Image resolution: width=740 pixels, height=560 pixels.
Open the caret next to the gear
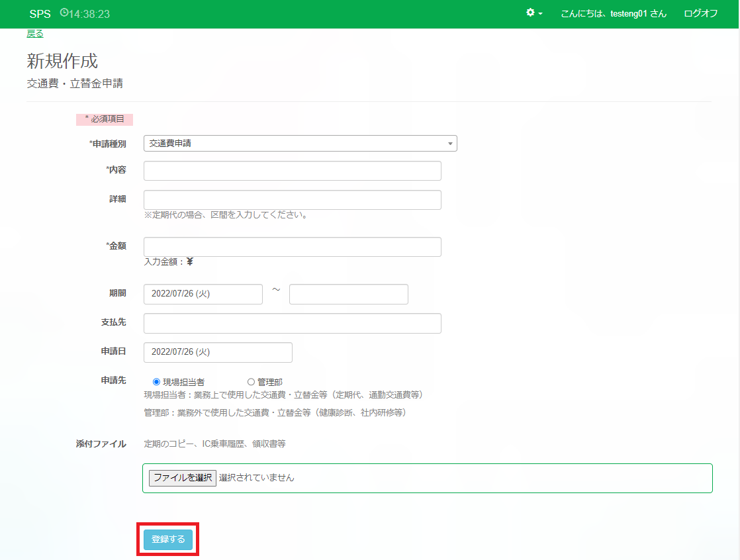541,14
